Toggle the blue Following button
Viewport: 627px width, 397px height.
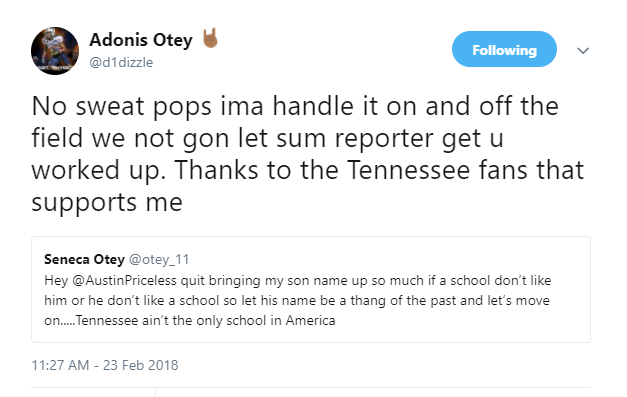(x=504, y=49)
